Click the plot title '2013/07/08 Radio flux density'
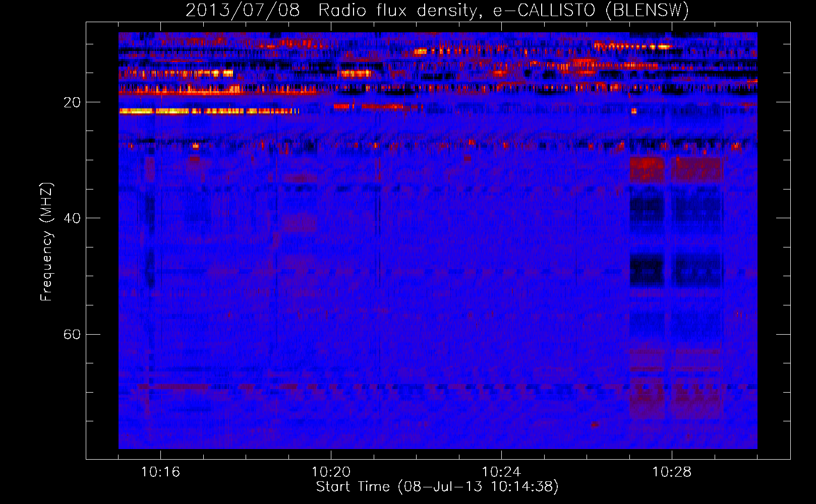The width and height of the screenshot is (816, 504). [437, 10]
